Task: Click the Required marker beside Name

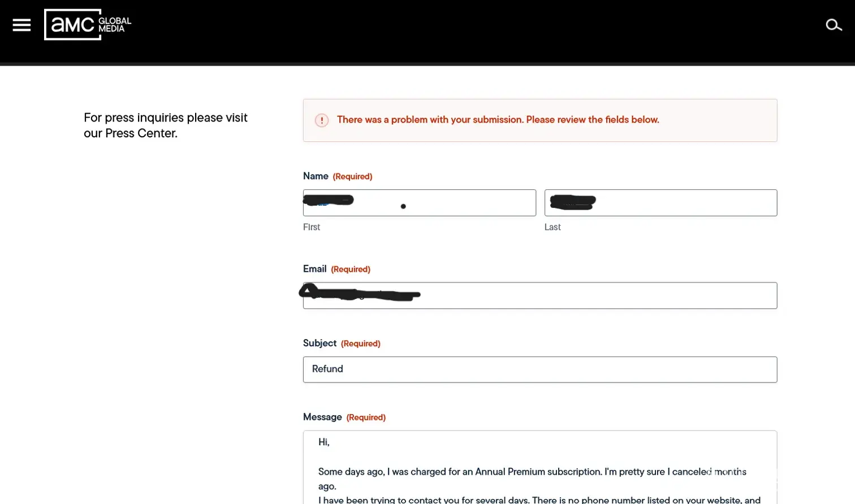Action: [x=352, y=176]
